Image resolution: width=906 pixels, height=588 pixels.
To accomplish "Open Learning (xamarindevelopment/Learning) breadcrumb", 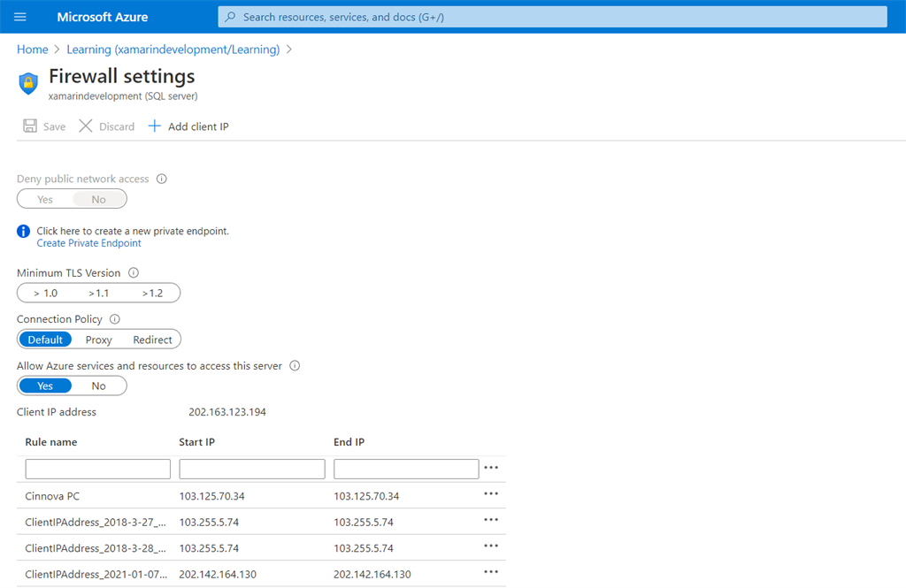I will coord(173,50).
